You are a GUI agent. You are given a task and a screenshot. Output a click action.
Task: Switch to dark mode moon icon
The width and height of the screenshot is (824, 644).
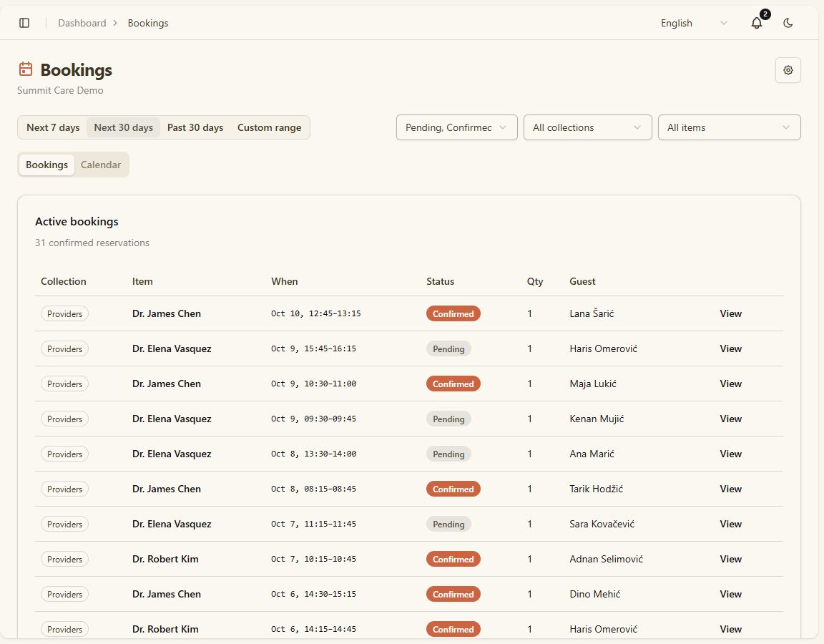(x=788, y=23)
